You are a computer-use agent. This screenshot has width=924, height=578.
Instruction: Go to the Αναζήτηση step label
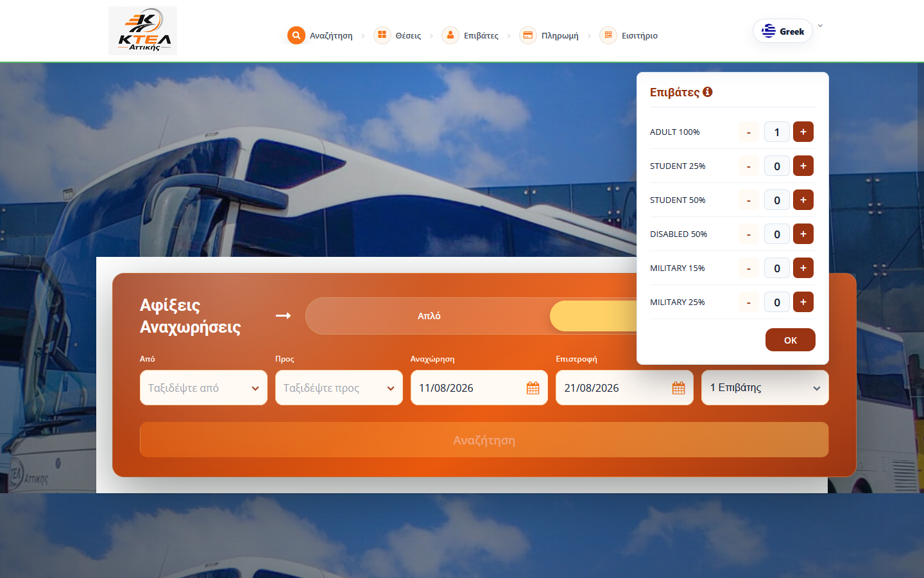click(x=331, y=36)
